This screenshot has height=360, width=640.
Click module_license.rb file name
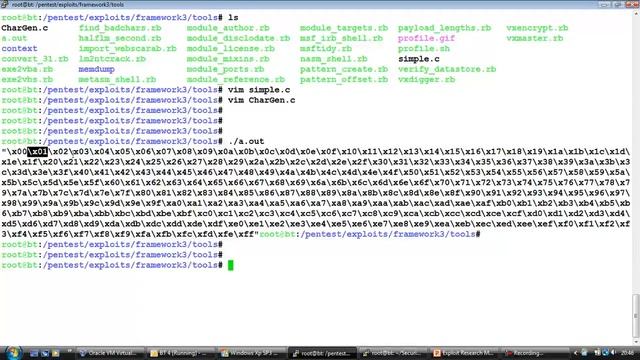pos(231,49)
